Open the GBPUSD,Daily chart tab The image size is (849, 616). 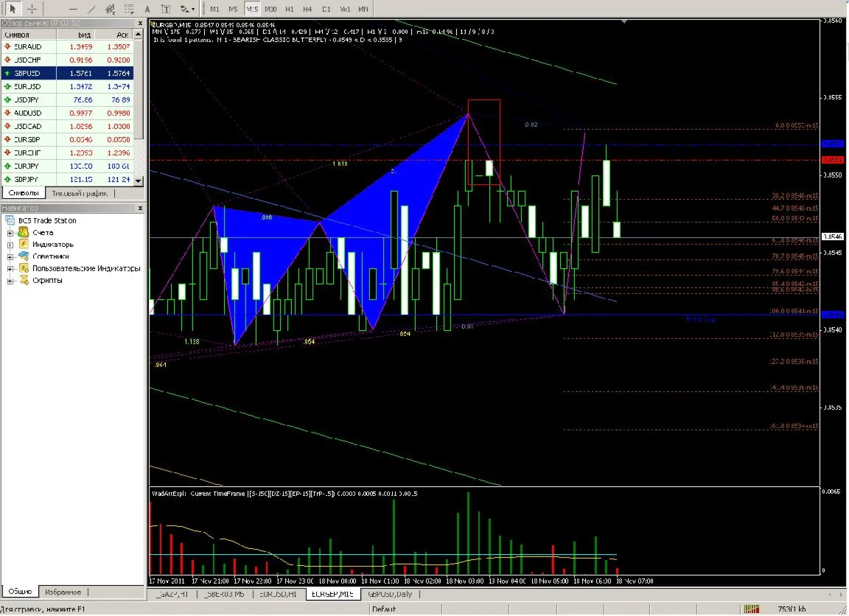click(x=390, y=595)
